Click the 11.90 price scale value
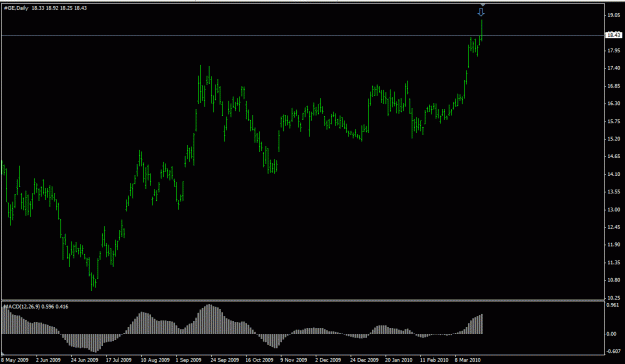 [x=614, y=245]
